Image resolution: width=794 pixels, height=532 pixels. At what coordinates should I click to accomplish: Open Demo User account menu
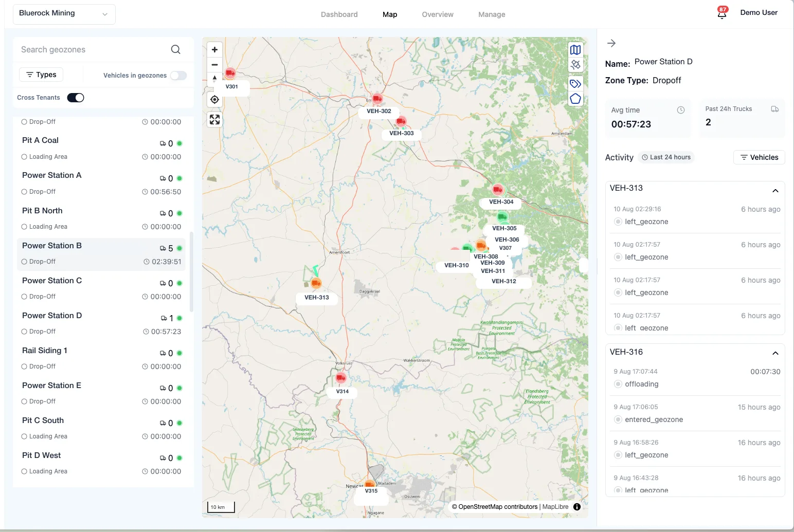click(x=759, y=13)
